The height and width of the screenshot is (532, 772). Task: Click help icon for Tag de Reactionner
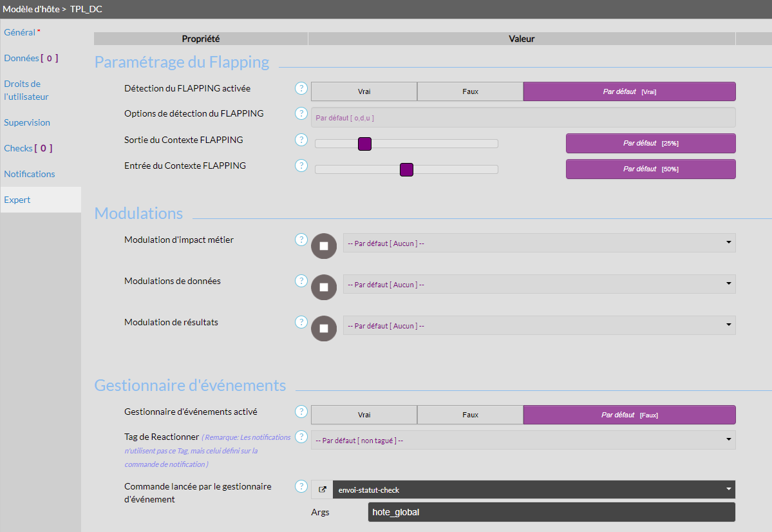tap(301, 437)
